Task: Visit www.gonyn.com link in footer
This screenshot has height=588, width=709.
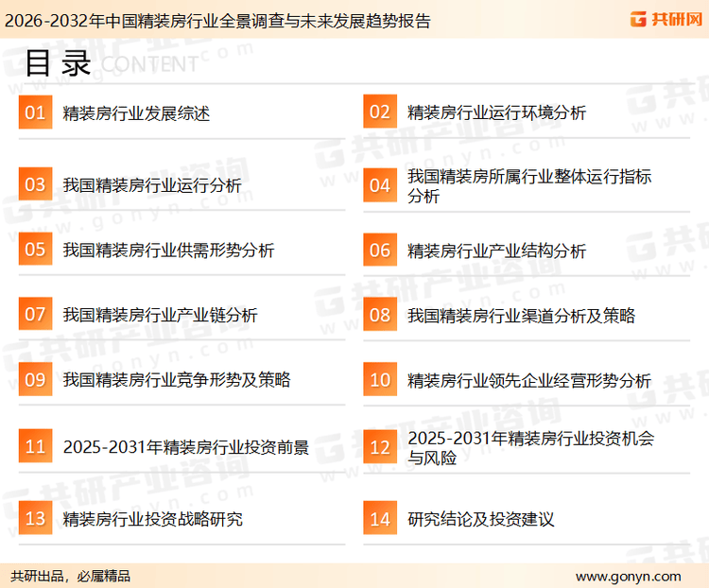Action: (628, 576)
